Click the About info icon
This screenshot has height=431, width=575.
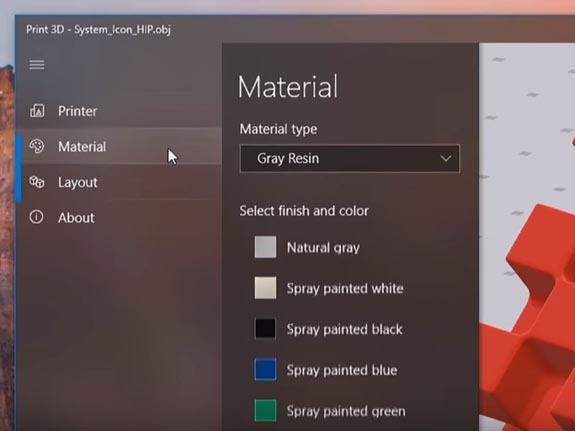point(36,217)
